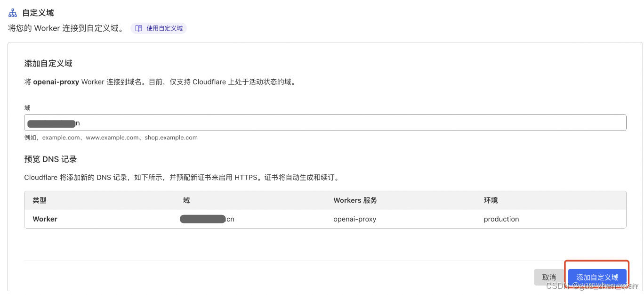Click the 域 column header in the table
The height and width of the screenshot is (295, 644).
[x=186, y=200]
